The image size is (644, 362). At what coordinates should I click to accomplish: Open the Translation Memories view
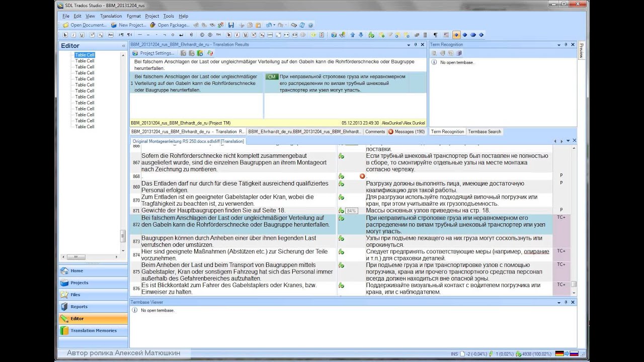tap(93, 330)
